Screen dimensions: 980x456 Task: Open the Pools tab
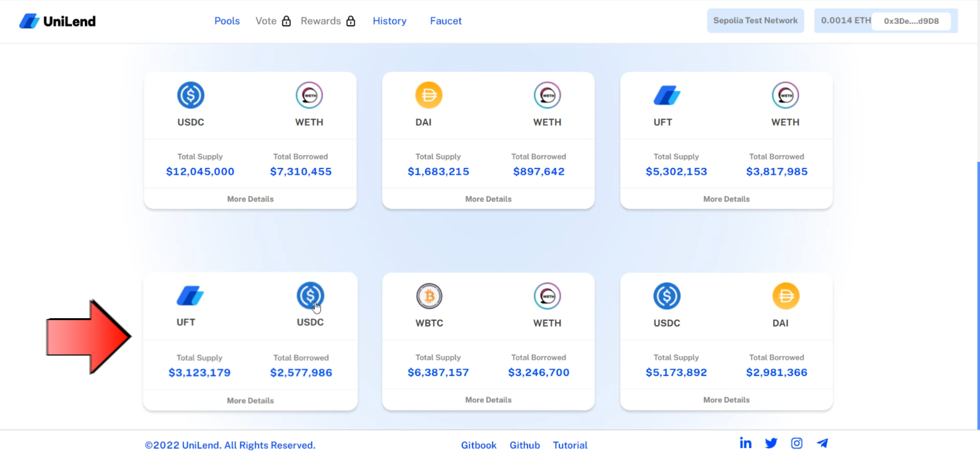[x=227, y=21]
